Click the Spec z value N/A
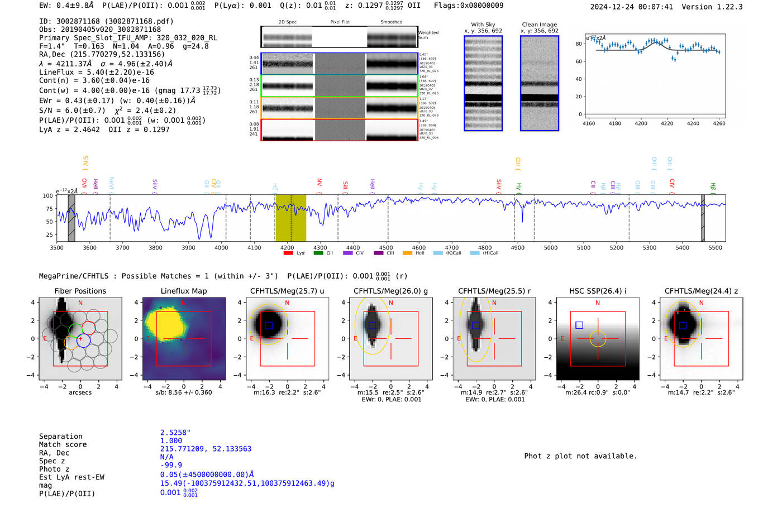 (x=167, y=457)
